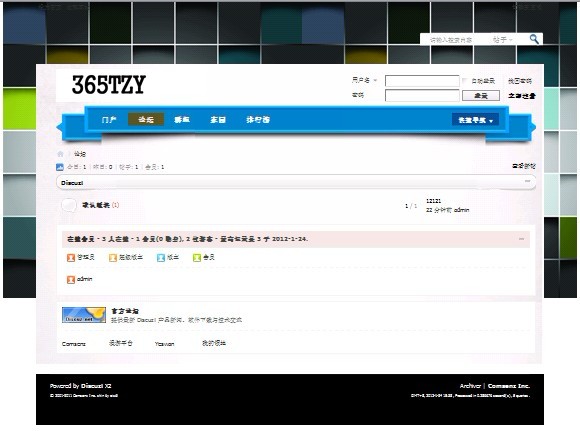Click the 登录 login button

480,95
